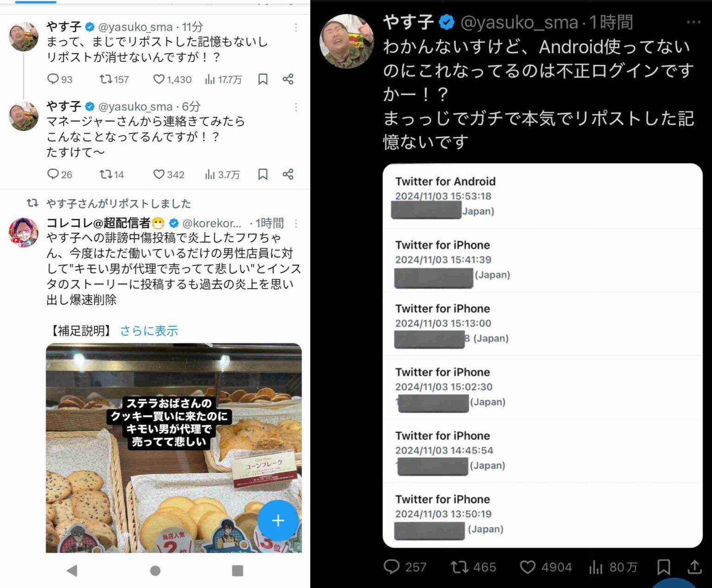Repost the dark post with 465 reposts

[473, 567]
